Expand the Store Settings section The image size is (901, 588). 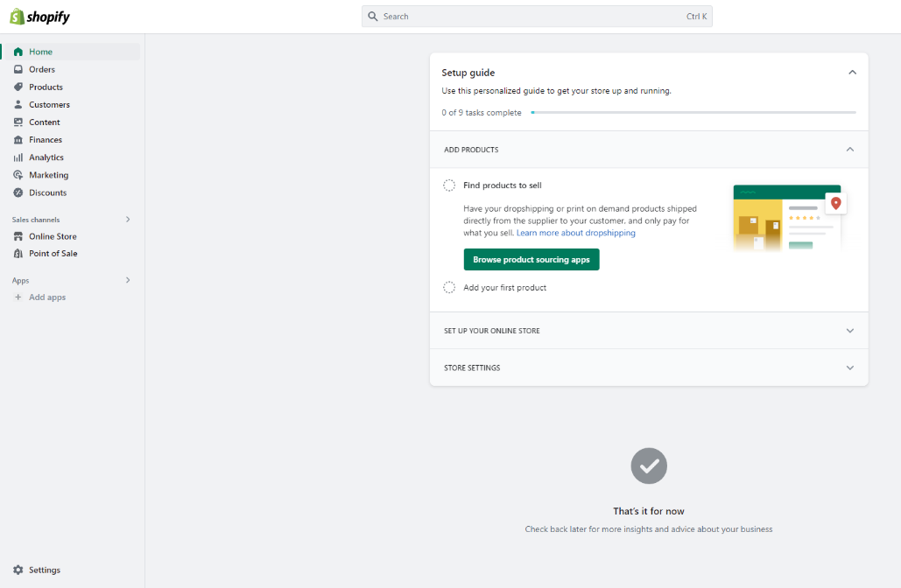[x=850, y=367]
